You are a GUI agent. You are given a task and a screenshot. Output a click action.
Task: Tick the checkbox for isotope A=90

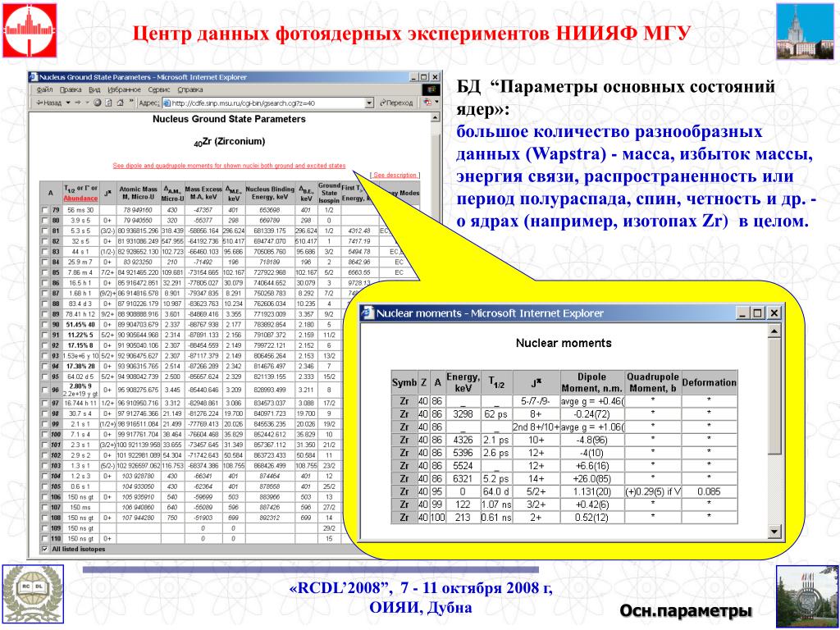pos(44,325)
